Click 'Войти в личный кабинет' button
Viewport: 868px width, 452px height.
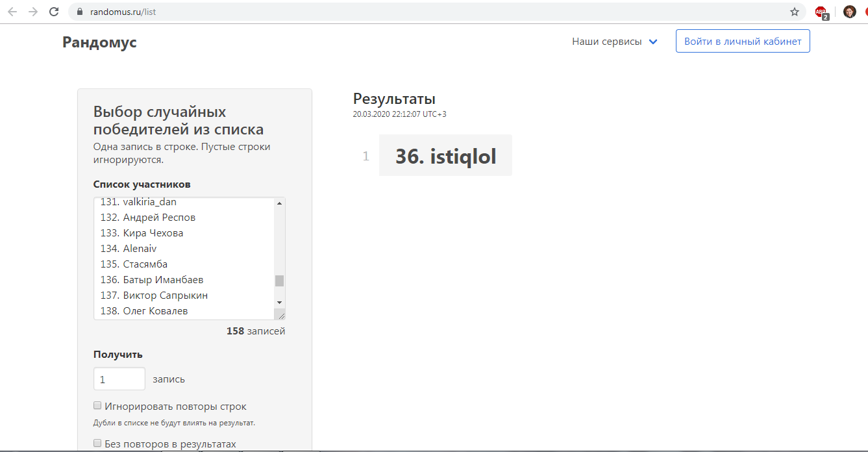tap(742, 41)
